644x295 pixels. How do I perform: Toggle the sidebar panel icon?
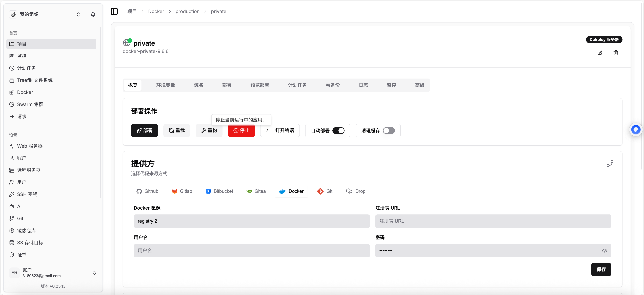(114, 11)
